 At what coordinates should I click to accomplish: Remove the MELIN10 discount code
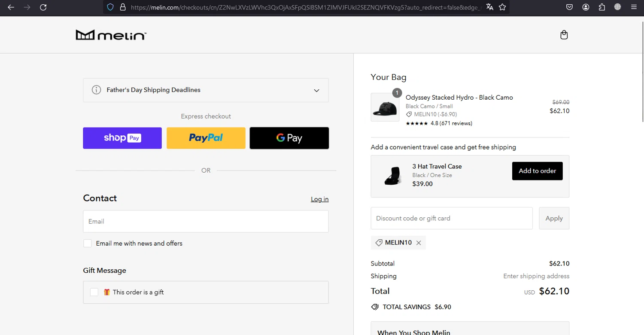(419, 243)
